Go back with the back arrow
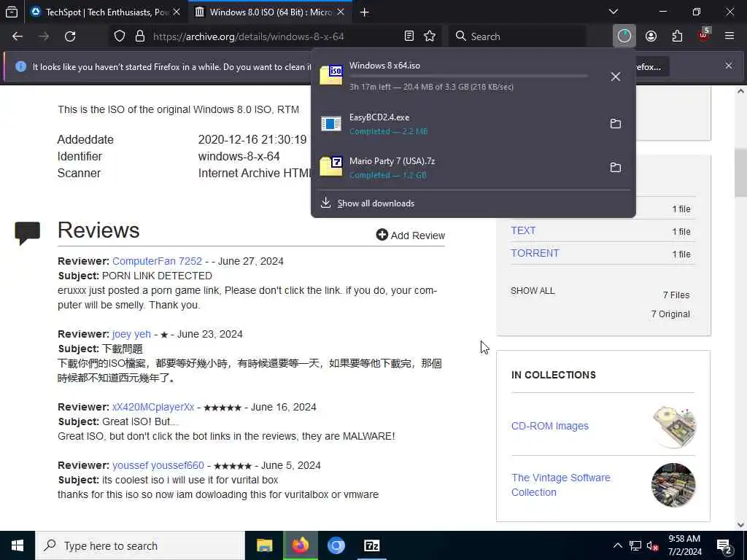Image resolution: width=747 pixels, height=560 pixels. (18, 36)
